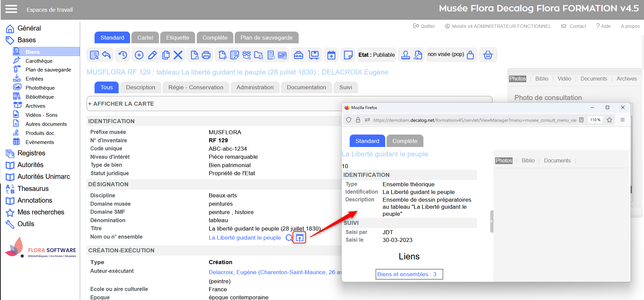Toggle Firefox bookmark star for this page
Viewport: 644px width, 300px height.
[x=609, y=120]
